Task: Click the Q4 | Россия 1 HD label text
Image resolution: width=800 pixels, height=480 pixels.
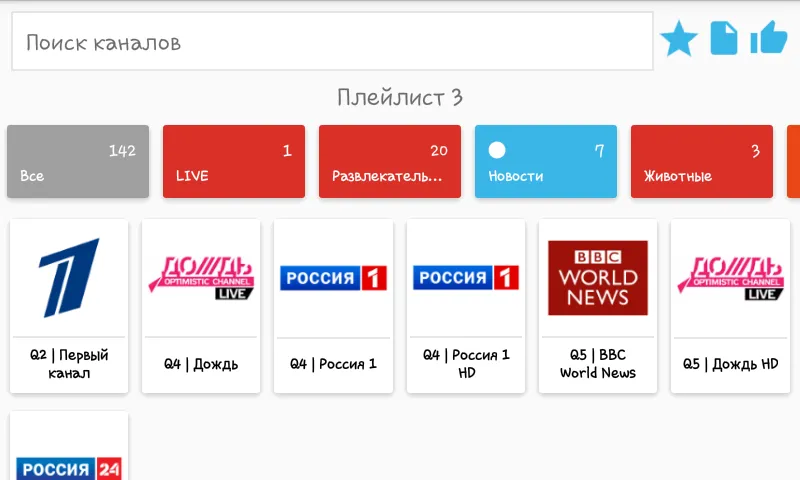Action: [466, 364]
